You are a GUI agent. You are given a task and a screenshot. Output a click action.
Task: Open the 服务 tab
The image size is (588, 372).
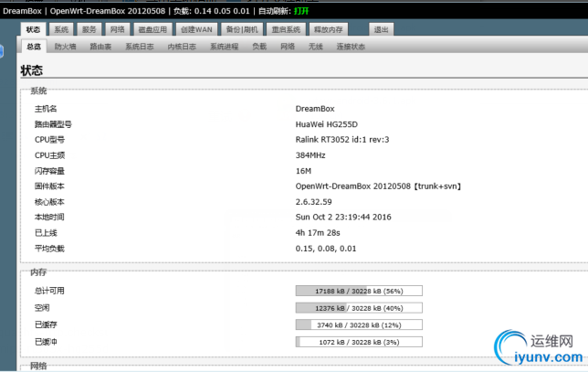(x=89, y=29)
